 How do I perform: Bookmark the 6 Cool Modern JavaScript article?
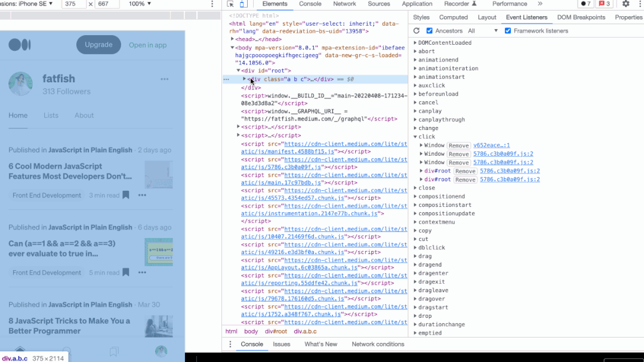coord(126,195)
